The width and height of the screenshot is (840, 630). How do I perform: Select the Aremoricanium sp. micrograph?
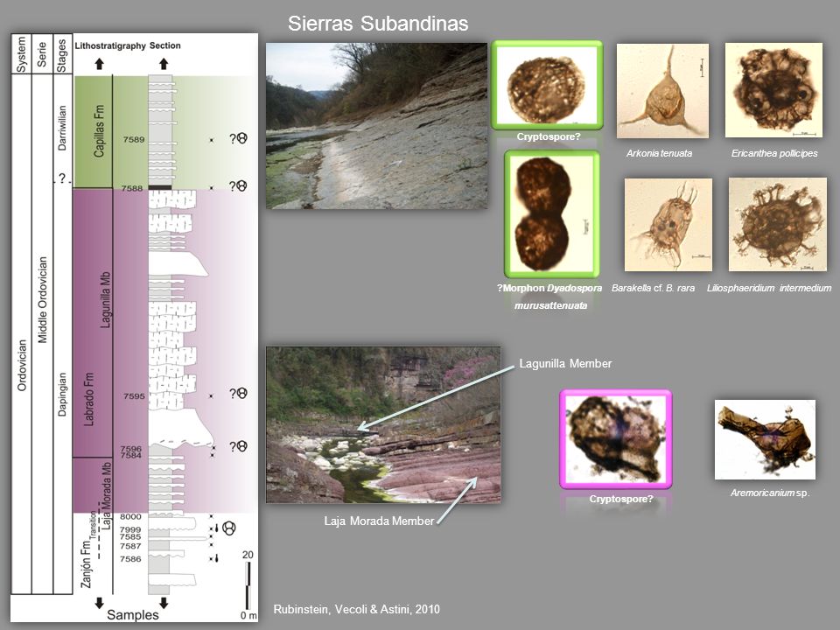click(765, 439)
